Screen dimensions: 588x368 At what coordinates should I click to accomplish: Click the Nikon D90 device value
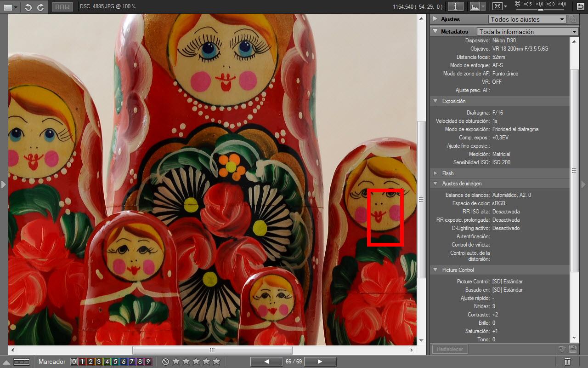(x=503, y=40)
